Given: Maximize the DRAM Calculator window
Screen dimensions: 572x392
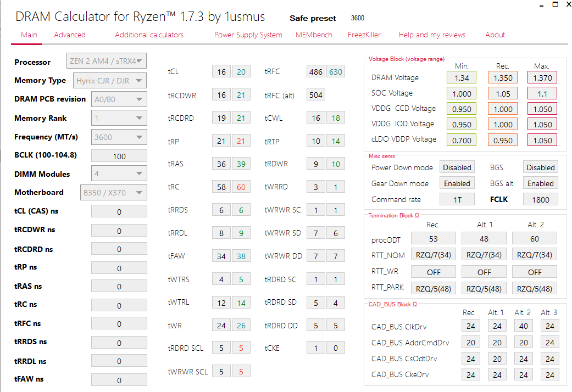Looking at the screenshot, I should tap(555, 4).
